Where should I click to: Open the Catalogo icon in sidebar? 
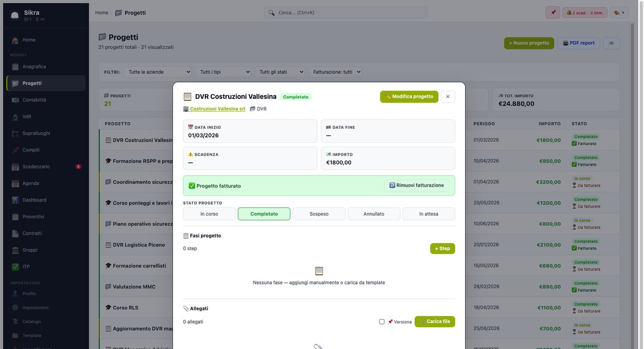(x=15, y=321)
